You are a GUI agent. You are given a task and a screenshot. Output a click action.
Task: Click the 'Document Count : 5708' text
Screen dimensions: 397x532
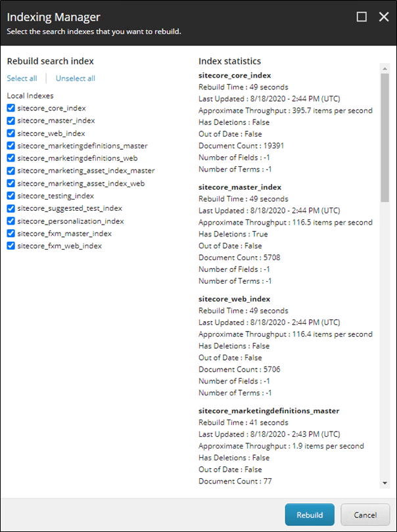(x=239, y=257)
